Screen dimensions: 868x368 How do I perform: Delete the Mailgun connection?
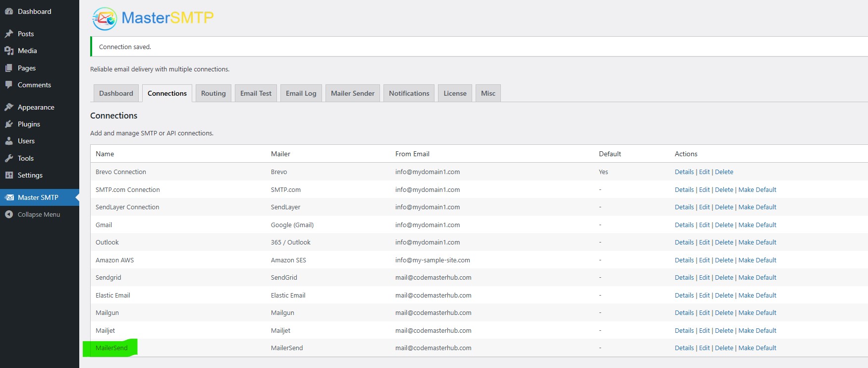(x=724, y=312)
